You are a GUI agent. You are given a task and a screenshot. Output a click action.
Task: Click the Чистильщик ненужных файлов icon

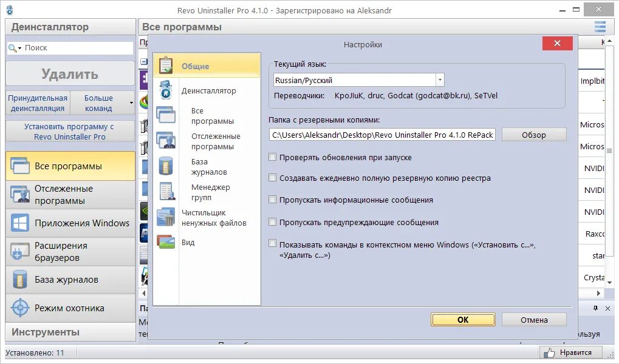(166, 217)
